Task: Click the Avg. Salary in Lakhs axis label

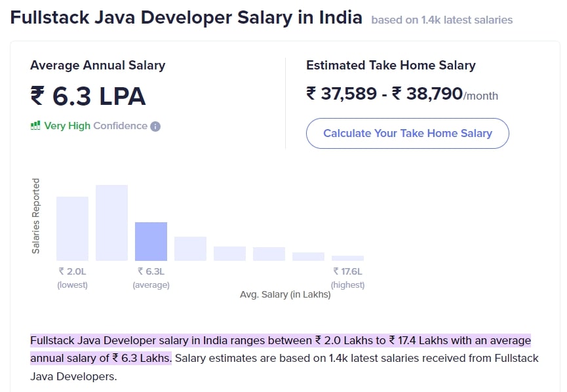Action: pyautogui.click(x=286, y=295)
